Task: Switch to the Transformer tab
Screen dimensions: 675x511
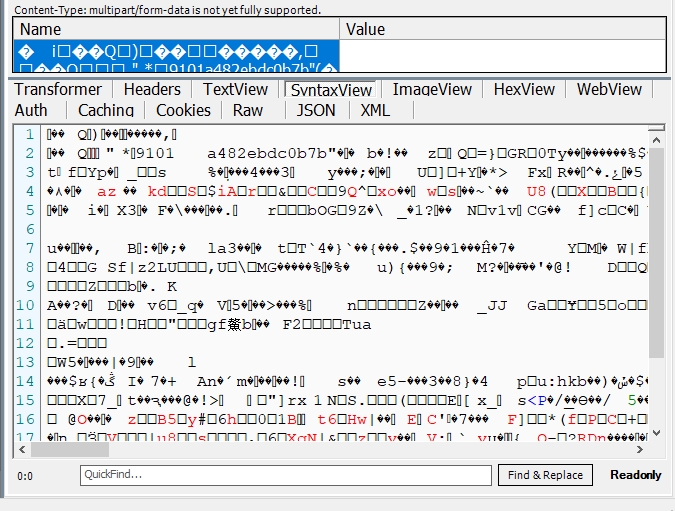Action: point(58,90)
